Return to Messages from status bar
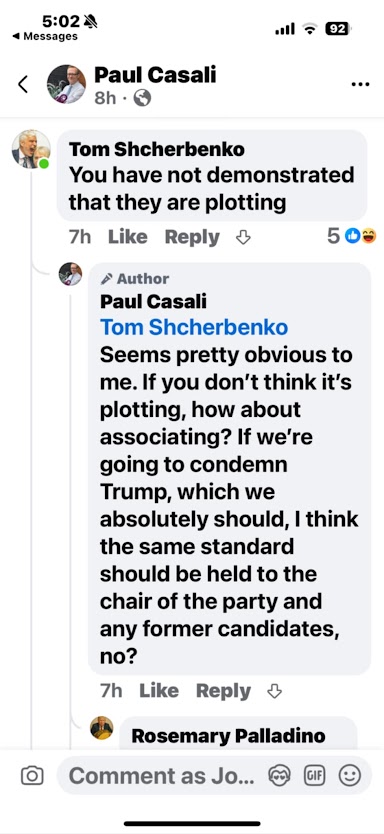Viewport: 384px width, 834px height. click(x=45, y=36)
